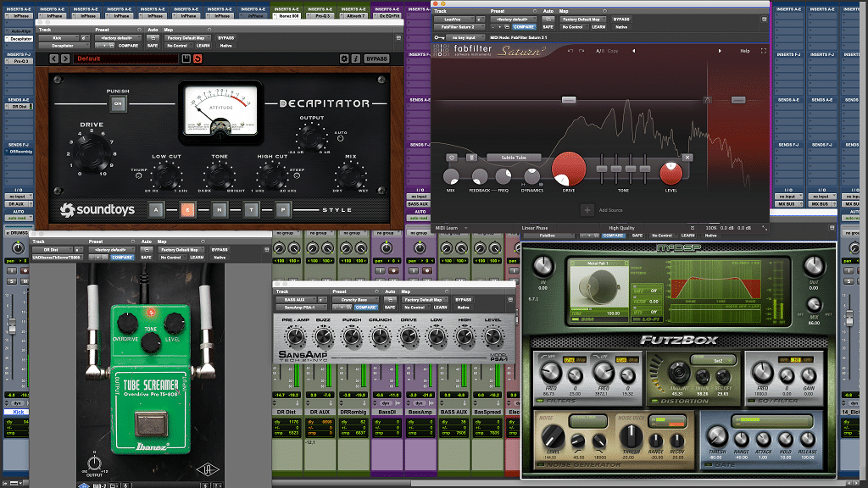Viewport: 868px width, 488px height.
Task: Click the Saturn DRIVE red knob
Action: (x=569, y=169)
